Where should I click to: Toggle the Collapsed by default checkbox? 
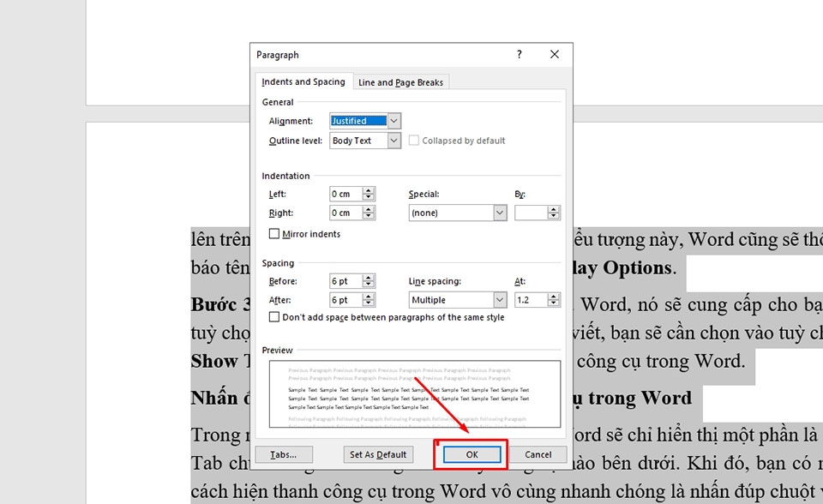pyautogui.click(x=413, y=140)
